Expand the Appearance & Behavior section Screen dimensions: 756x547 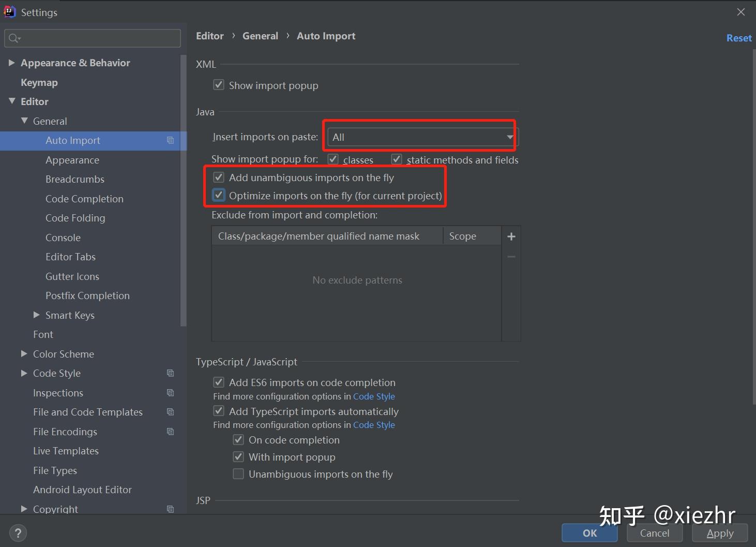click(x=12, y=63)
